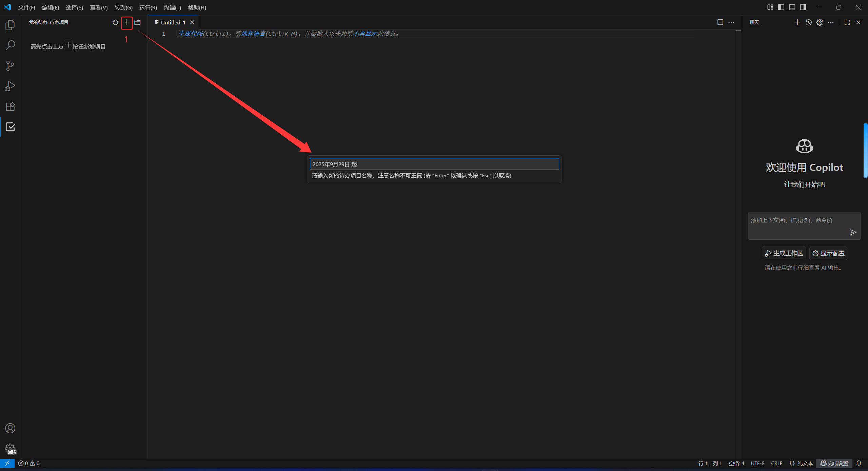Click the todo checklist activity icon
Viewport: 868px width, 471px height.
pos(10,127)
